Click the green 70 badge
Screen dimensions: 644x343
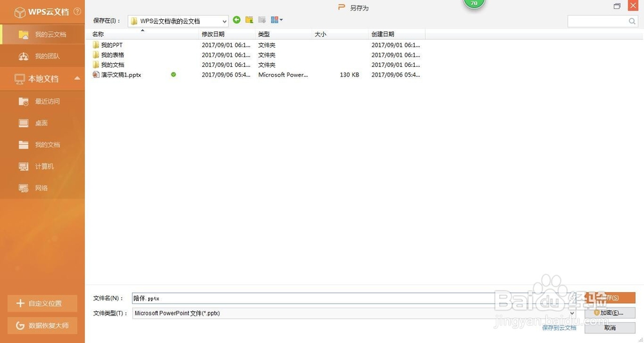pos(474,4)
